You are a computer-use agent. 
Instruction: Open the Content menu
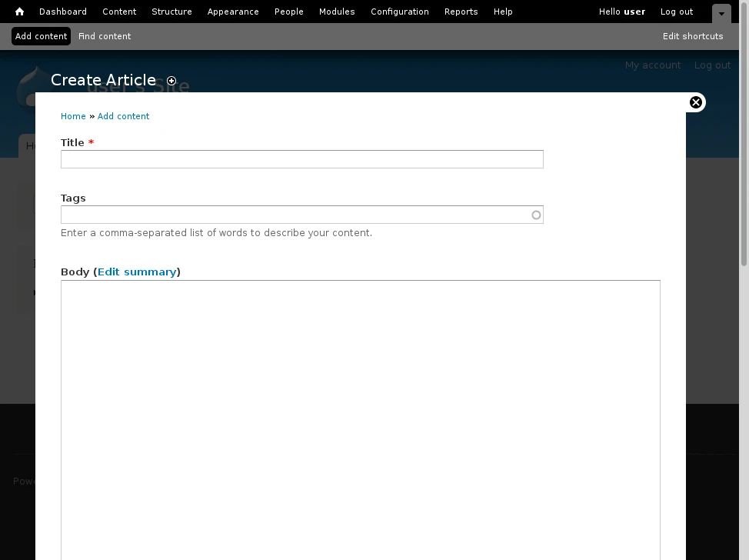tap(119, 12)
